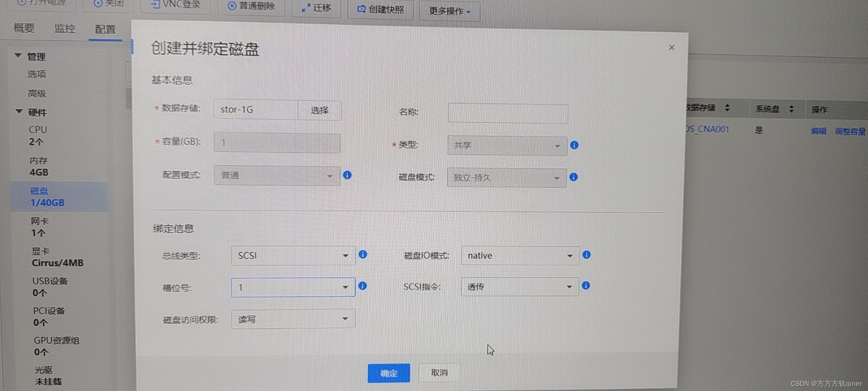Select 选项 in the sidebar
Screen dimensions: 868x391
37,74
